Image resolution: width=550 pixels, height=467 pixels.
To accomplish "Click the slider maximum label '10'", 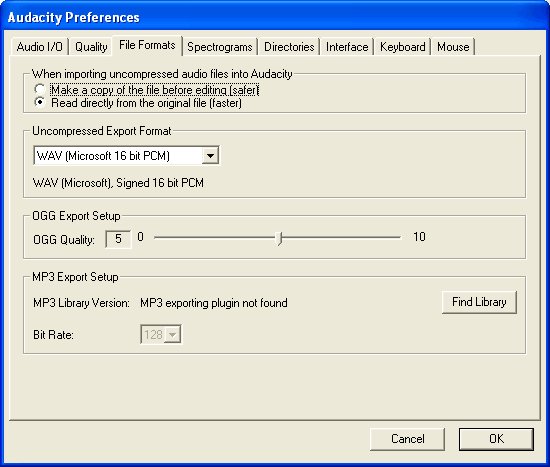I will pos(419,237).
